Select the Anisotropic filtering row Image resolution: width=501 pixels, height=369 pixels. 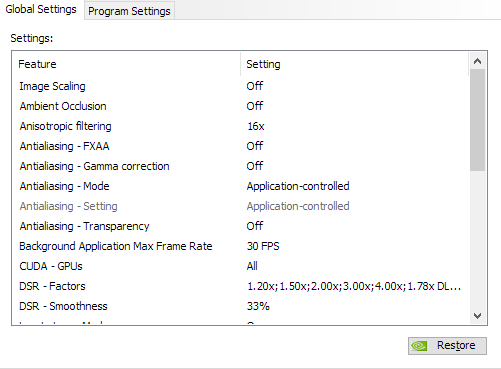tap(241, 126)
